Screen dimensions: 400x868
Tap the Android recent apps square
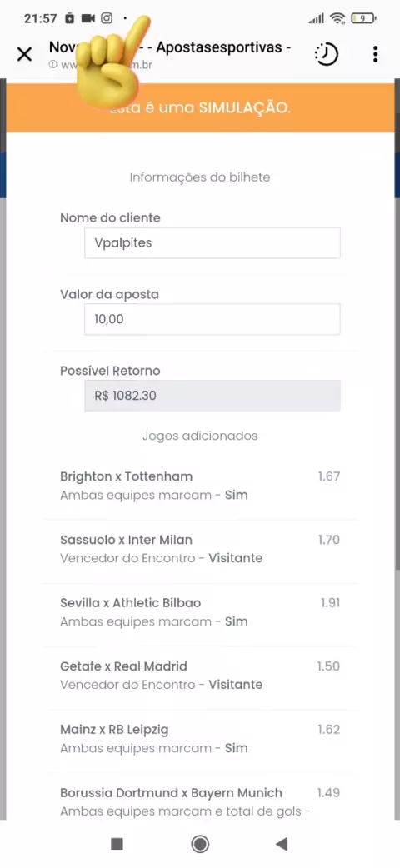tap(117, 844)
